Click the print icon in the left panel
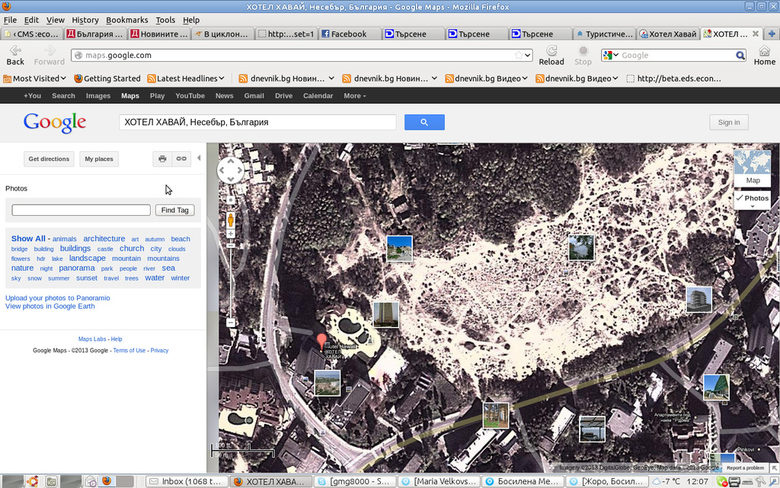The image size is (780, 488). point(162,159)
